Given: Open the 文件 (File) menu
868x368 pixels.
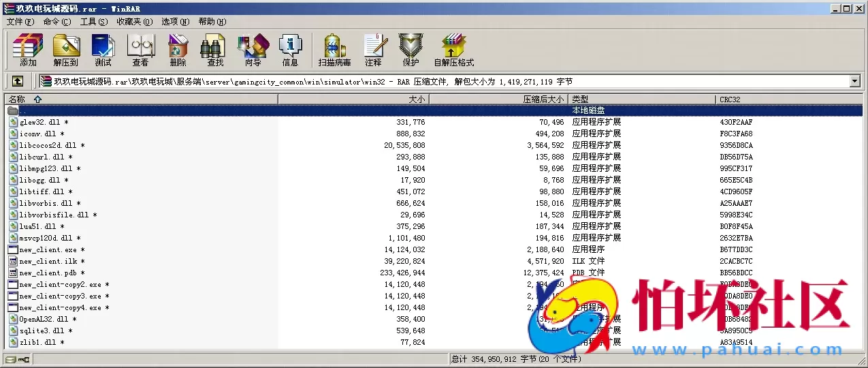Looking at the screenshot, I should coord(20,21).
